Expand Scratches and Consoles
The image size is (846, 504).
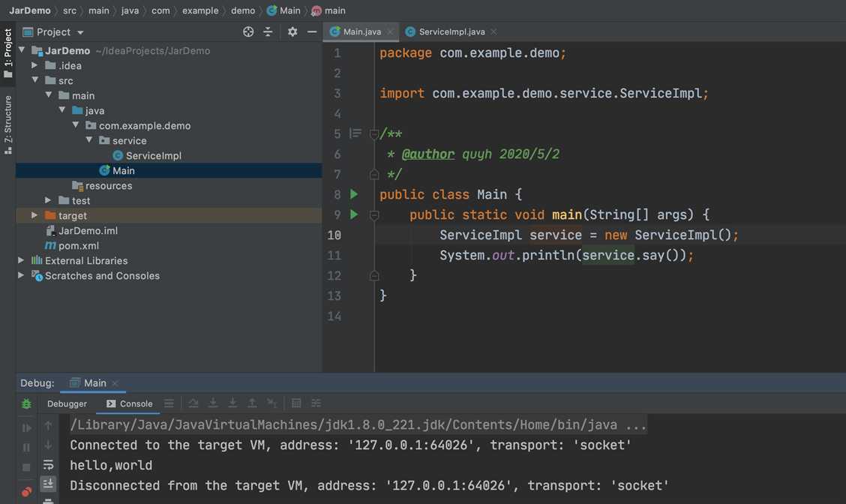pos(21,275)
